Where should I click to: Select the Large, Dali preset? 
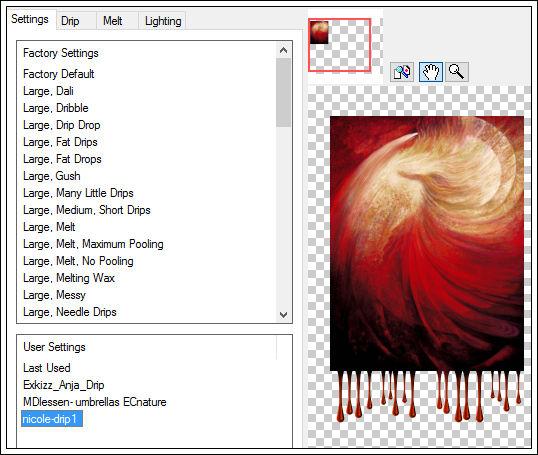point(48,91)
